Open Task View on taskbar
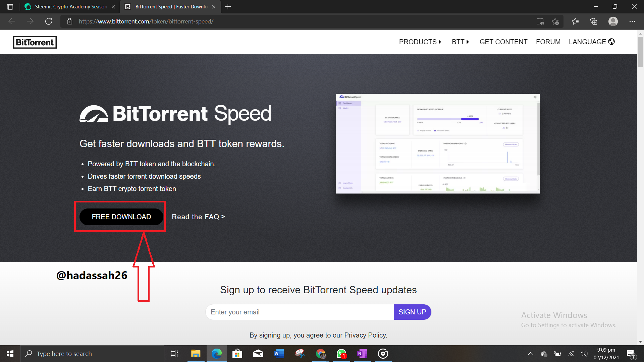644x362 pixels. (x=174, y=354)
